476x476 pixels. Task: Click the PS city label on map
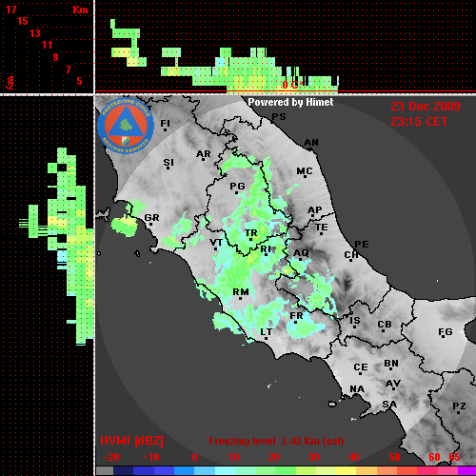click(x=279, y=117)
